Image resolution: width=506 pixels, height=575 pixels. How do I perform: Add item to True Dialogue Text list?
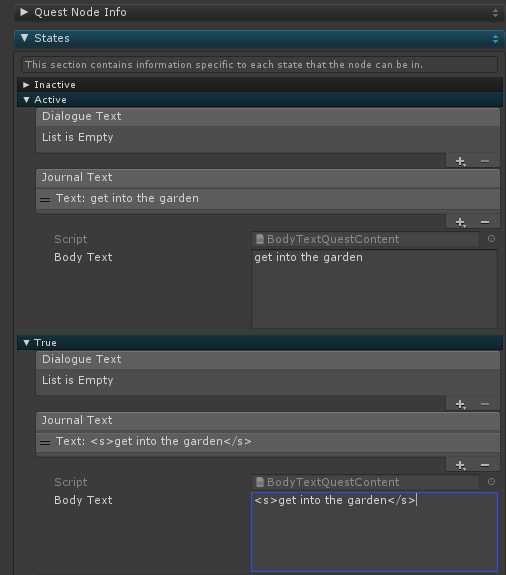pyautogui.click(x=460, y=404)
